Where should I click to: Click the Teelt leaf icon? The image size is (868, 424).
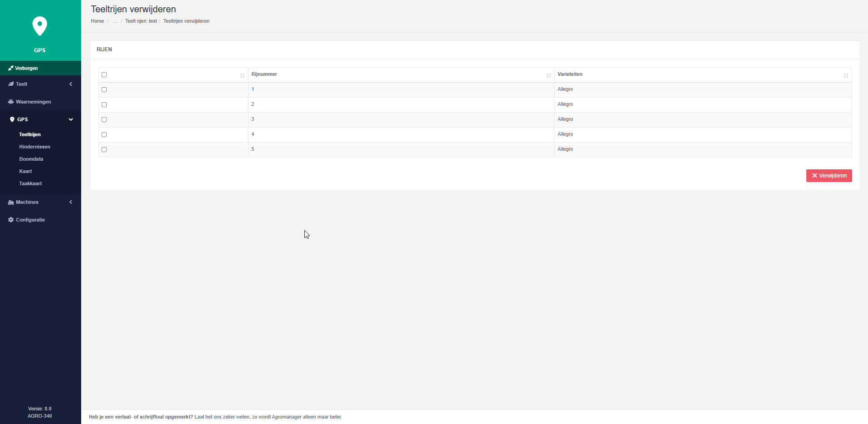pos(11,84)
